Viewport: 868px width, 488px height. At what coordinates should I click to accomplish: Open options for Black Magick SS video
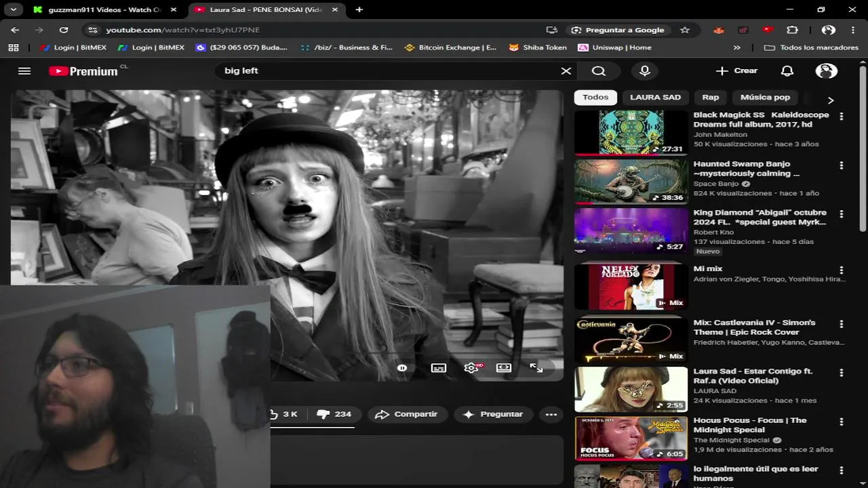842,117
